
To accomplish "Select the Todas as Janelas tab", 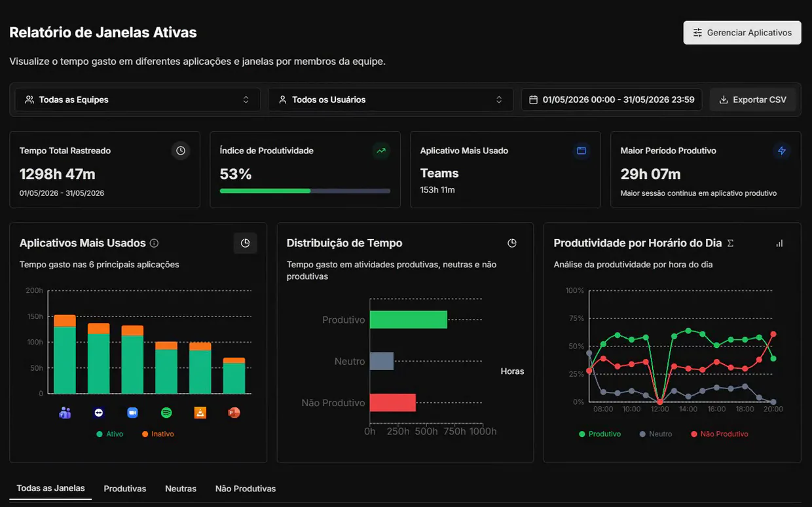I will (50, 488).
